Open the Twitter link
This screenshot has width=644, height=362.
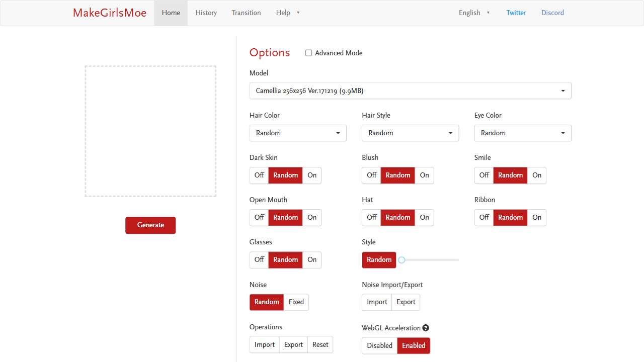[516, 13]
